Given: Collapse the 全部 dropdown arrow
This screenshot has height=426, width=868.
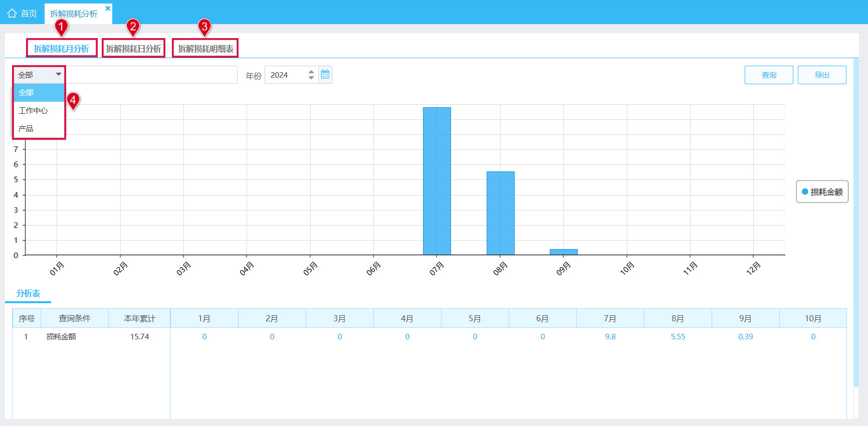Looking at the screenshot, I should [x=59, y=74].
